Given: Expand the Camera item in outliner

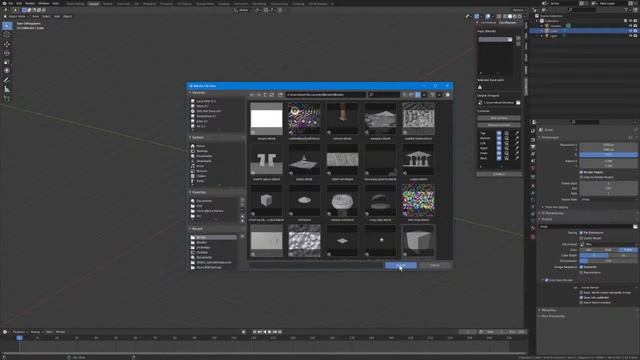Looking at the screenshot, I should click(542, 26).
